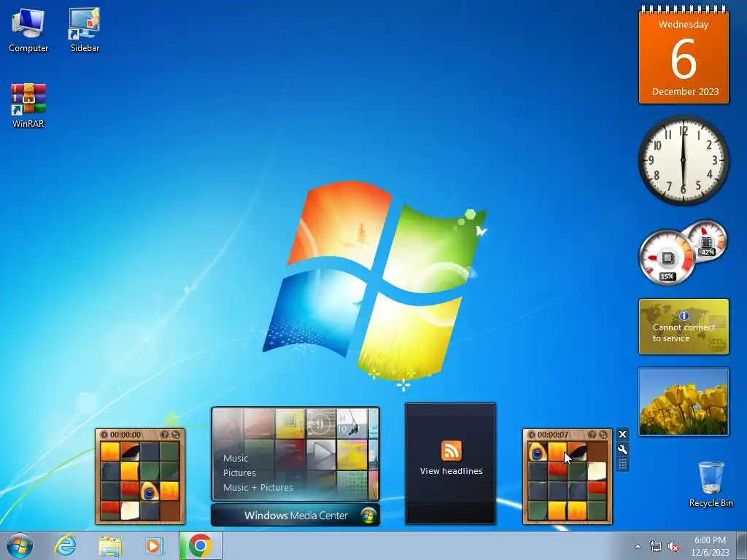Toggle timer on puzzle showing 00:00:00
The height and width of the screenshot is (560, 747).
[x=104, y=435]
